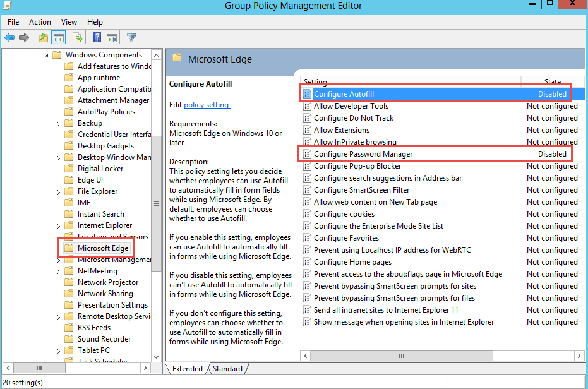Click the Up one level folder icon
The width and height of the screenshot is (588, 389).
44,37
